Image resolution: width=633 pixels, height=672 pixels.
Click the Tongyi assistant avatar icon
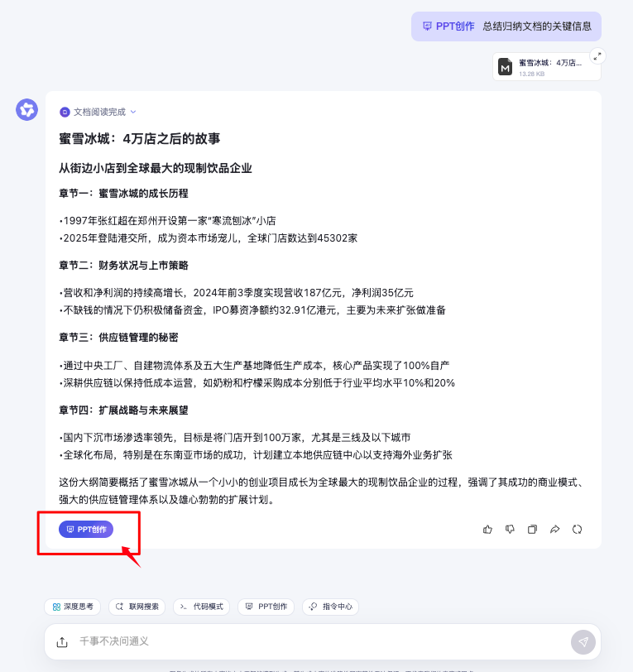tap(26, 110)
